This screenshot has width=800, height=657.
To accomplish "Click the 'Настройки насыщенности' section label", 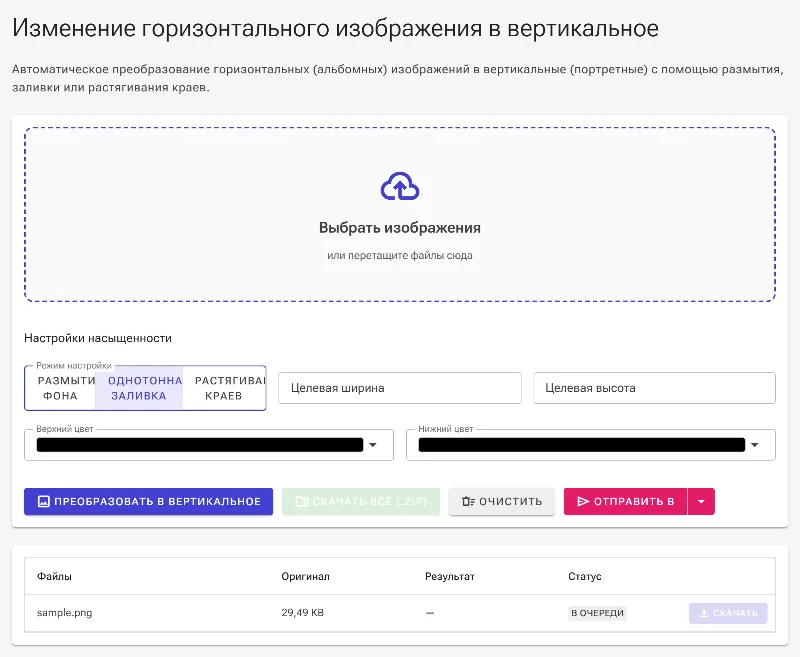I will 98,338.
